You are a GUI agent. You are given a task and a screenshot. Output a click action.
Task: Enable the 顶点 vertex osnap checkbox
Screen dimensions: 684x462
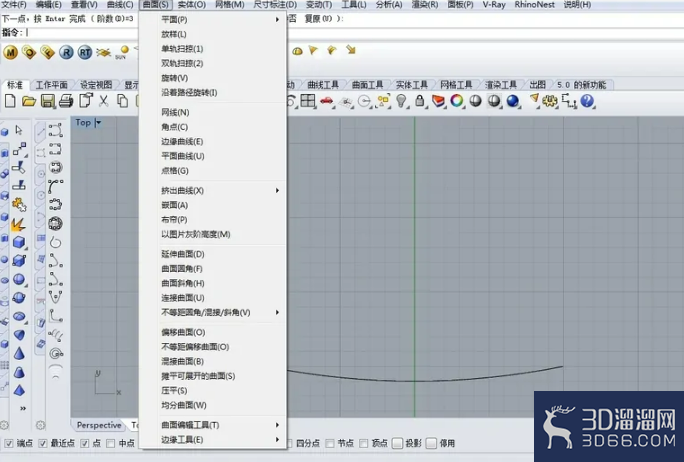click(363, 444)
